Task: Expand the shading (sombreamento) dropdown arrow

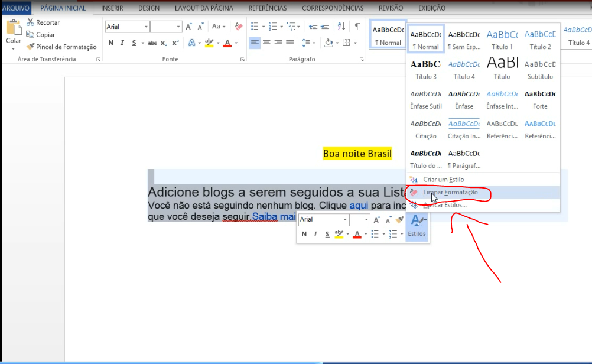Action: [336, 43]
